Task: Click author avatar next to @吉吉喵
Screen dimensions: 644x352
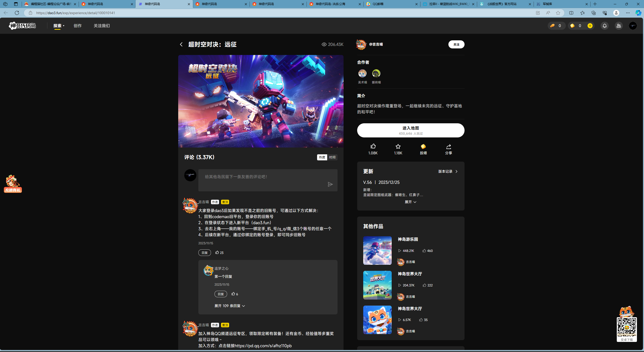Action: pos(361,44)
